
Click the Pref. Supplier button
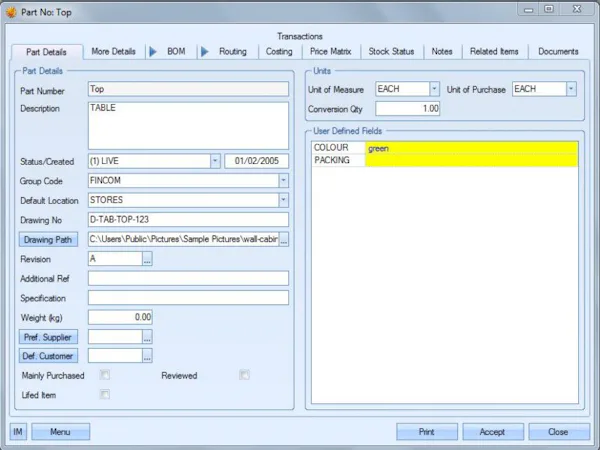pos(48,337)
